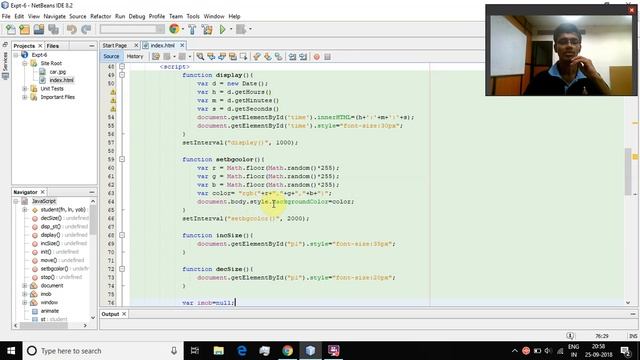Click the New File icon in toolbar

coord(11,29)
